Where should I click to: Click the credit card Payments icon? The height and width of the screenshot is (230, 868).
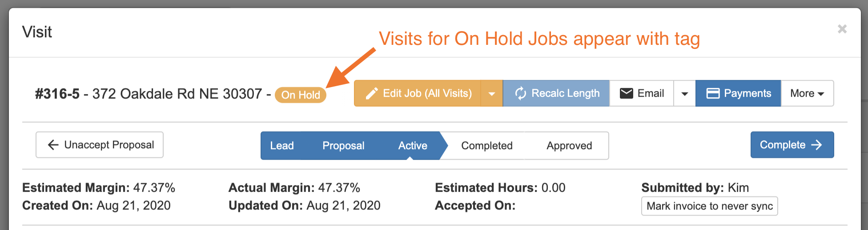713,93
